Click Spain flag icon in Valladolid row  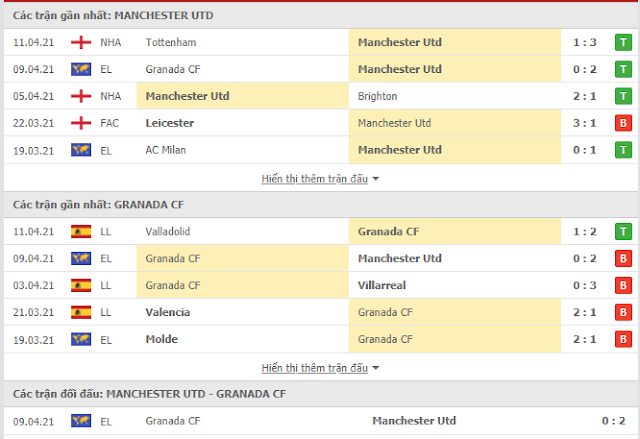pos(81,232)
